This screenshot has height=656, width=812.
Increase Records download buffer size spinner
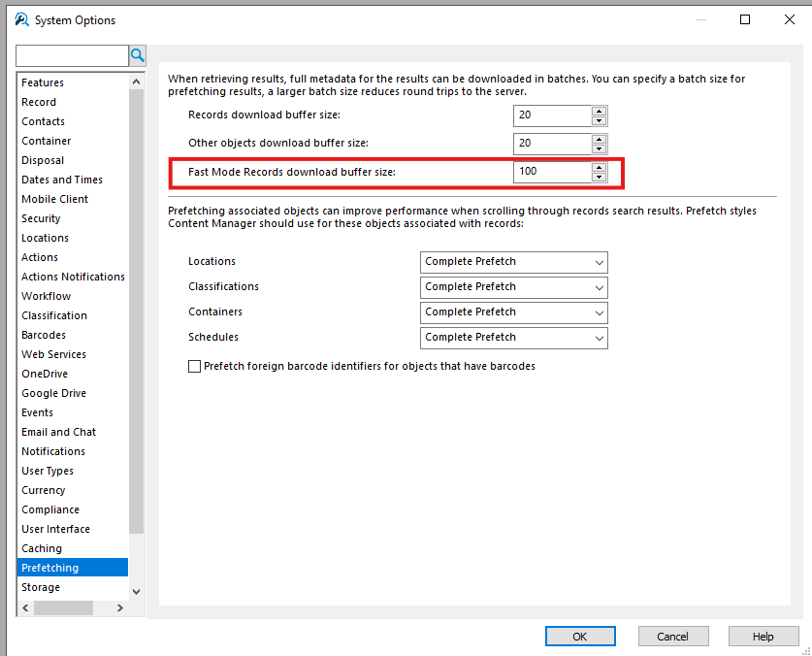(x=600, y=111)
